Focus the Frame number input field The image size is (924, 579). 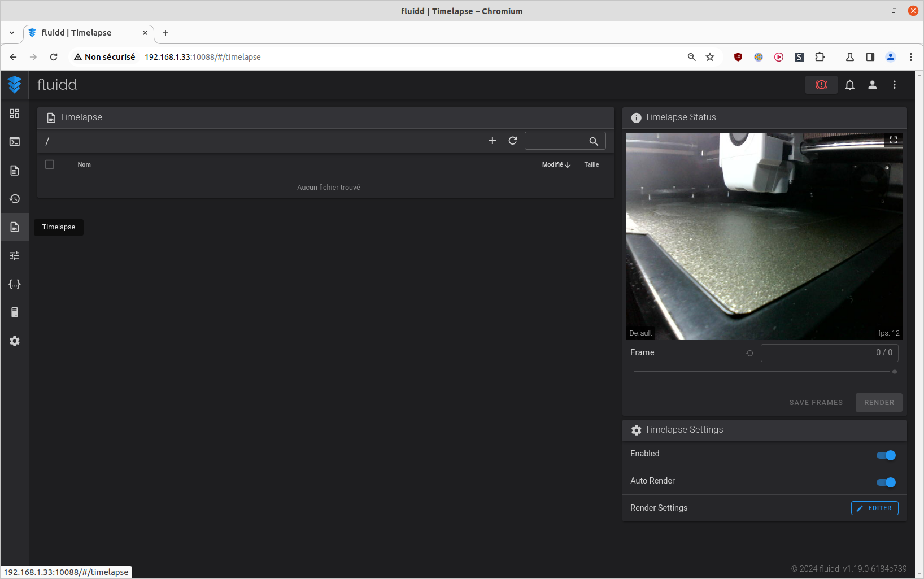[x=829, y=353]
